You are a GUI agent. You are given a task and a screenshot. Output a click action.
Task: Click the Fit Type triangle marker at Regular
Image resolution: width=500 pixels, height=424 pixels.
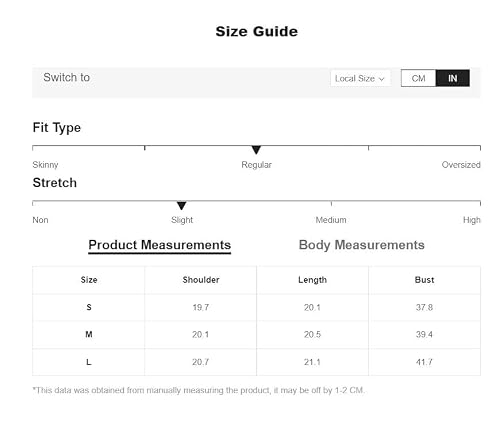(256, 150)
